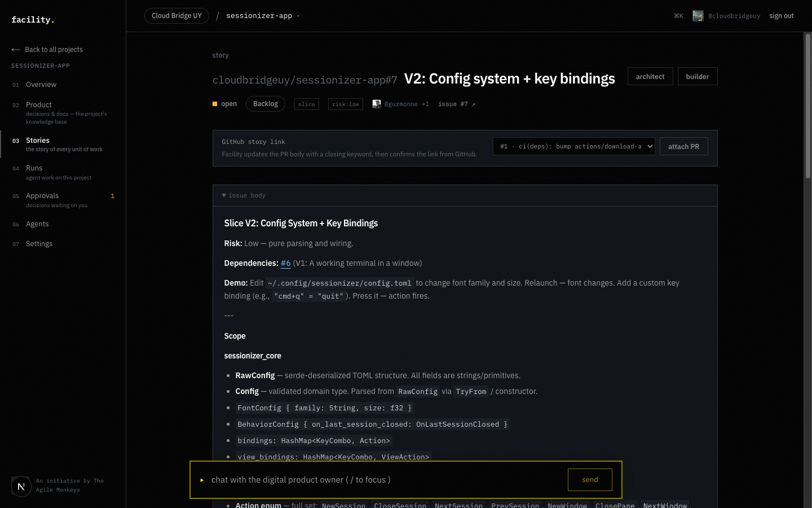
Task: Click the page vertical scrollbar
Action: coord(807,106)
